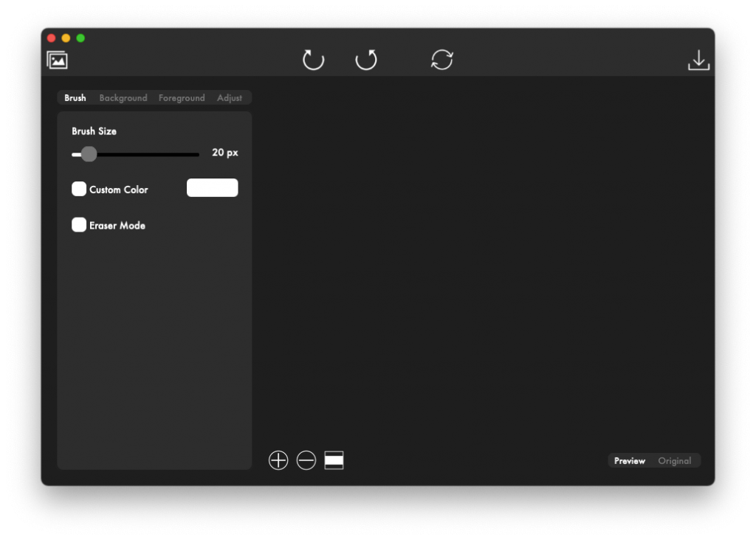Select the Preview view mode
756x540 pixels.
click(x=630, y=461)
